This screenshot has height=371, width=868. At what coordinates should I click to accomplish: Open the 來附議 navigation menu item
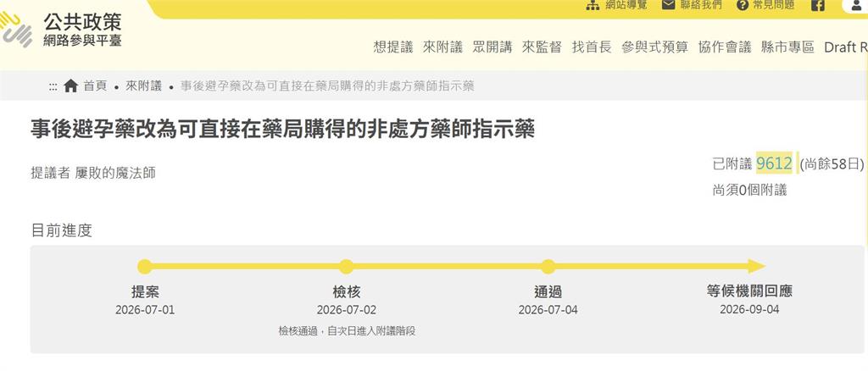pyautogui.click(x=442, y=47)
